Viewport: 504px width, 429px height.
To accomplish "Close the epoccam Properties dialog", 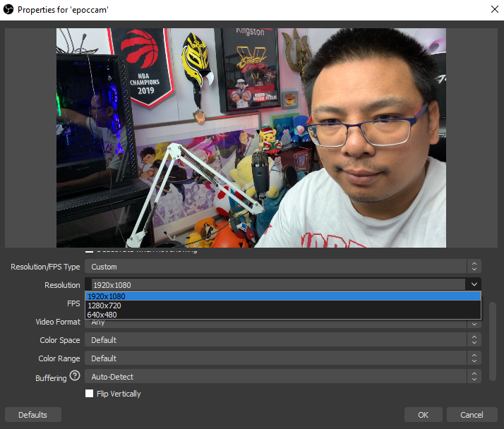I will coord(493,9).
